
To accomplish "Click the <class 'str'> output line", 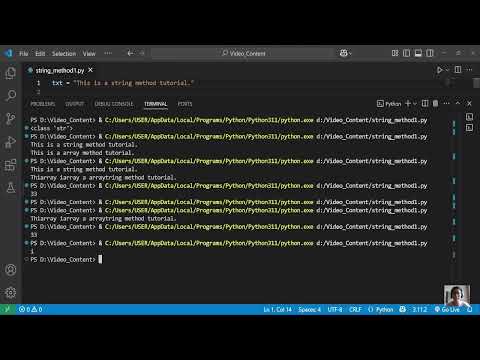I will pyautogui.click(x=51, y=128).
